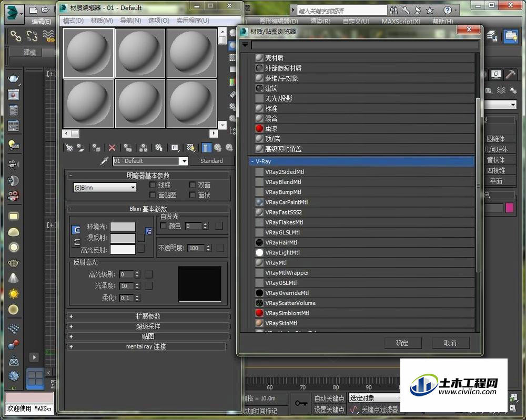Open the 实用程序(U) menu
Image resolution: width=526 pixels, height=420 pixels.
(x=193, y=21)
